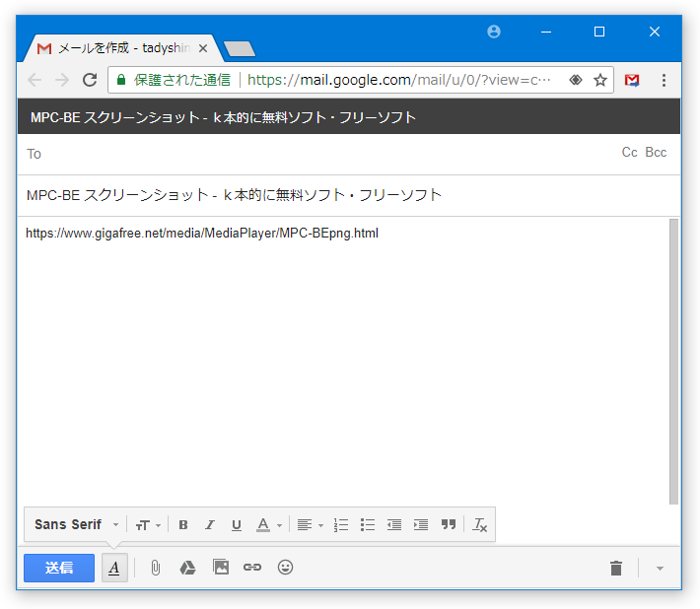Apply quote block formatting
The height and width of the screenshot is (609, 700).
449,524
